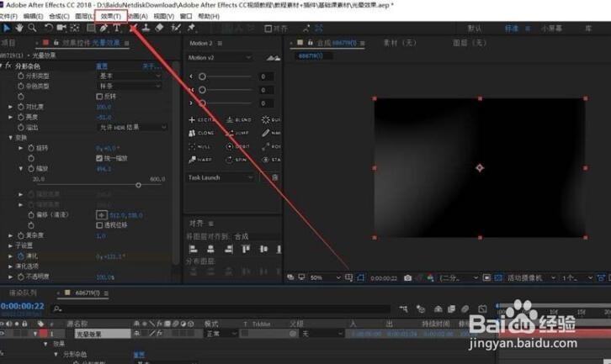Align layers to left edge
This screenshot has width=611, height=364.
[x=193, y=249]
